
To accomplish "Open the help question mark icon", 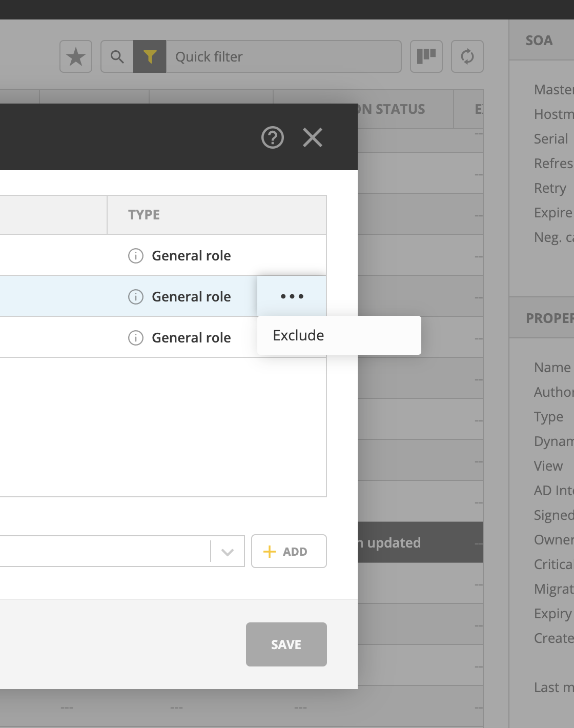I will pos(272,137).
